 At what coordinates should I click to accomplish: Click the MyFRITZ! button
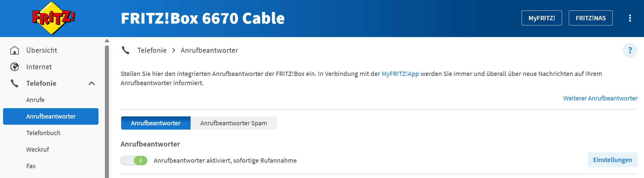click(542, 18)
